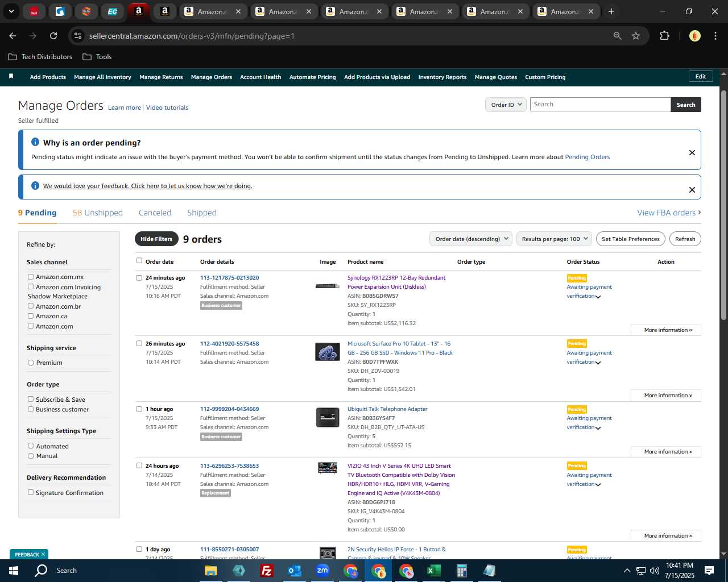Go back using the browser back arrow

(x=13, y=36)
